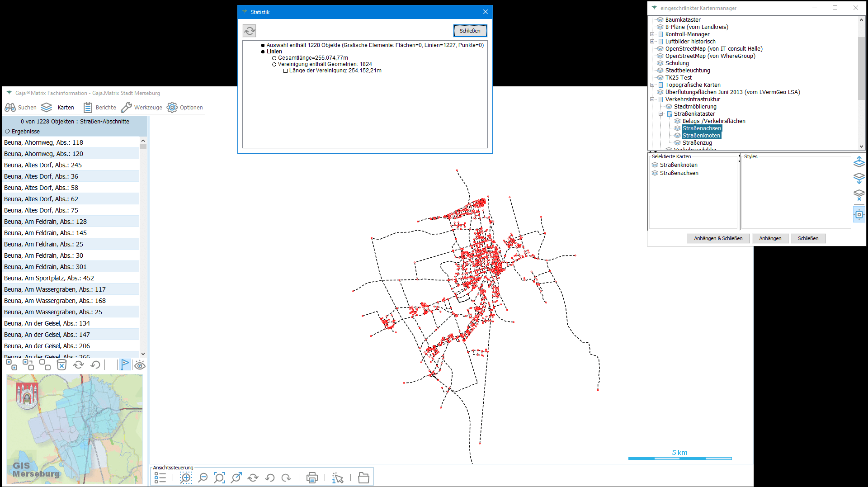Click the trash icon to clear results
868x487 pixels.
[61, 365]
